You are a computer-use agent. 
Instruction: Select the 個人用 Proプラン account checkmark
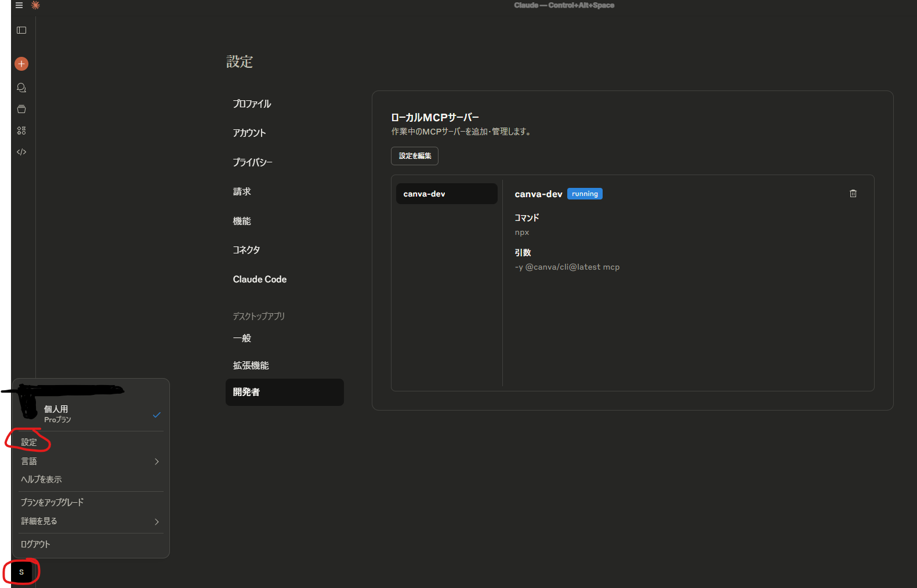(157, 415)
